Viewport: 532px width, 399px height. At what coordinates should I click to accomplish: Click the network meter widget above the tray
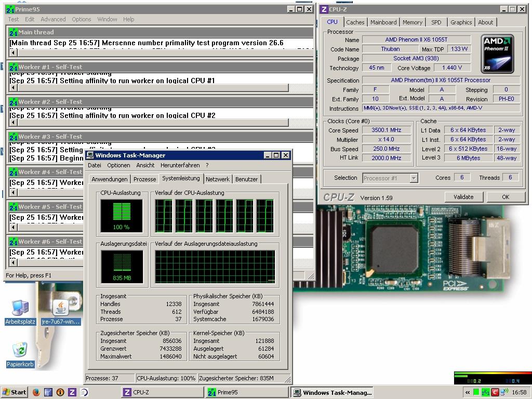click(x=493, y=378)
